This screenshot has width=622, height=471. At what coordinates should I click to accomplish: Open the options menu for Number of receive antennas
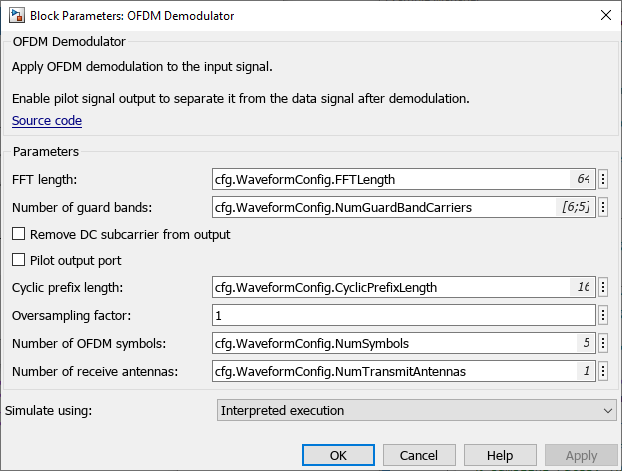tap(603, 372)
